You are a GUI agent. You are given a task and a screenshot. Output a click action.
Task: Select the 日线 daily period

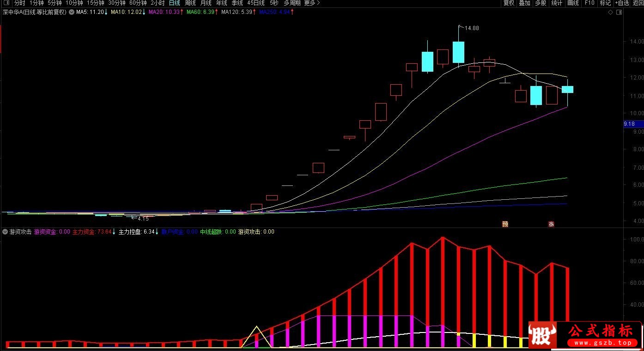point(174,3)
